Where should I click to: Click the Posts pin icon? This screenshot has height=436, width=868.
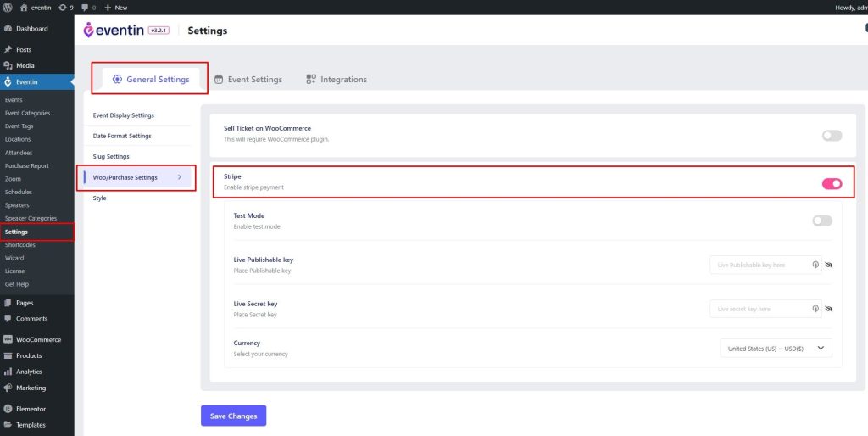(8, 50)
